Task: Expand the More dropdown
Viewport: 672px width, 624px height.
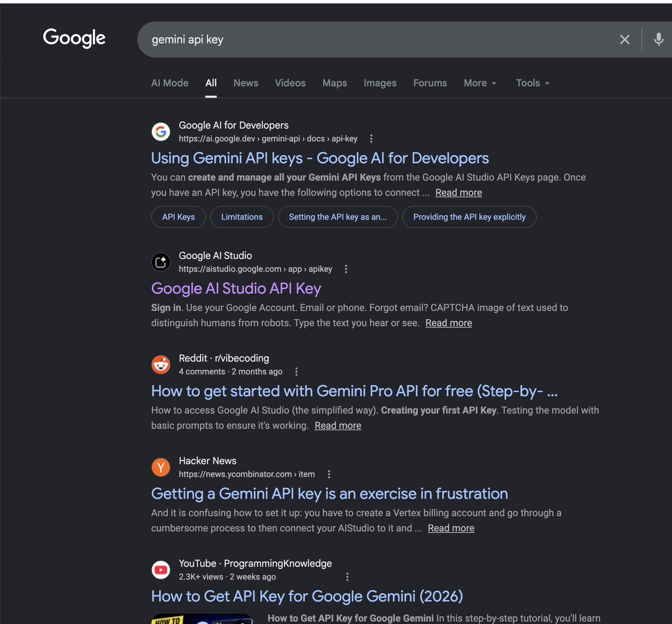Action: point(480,83)
